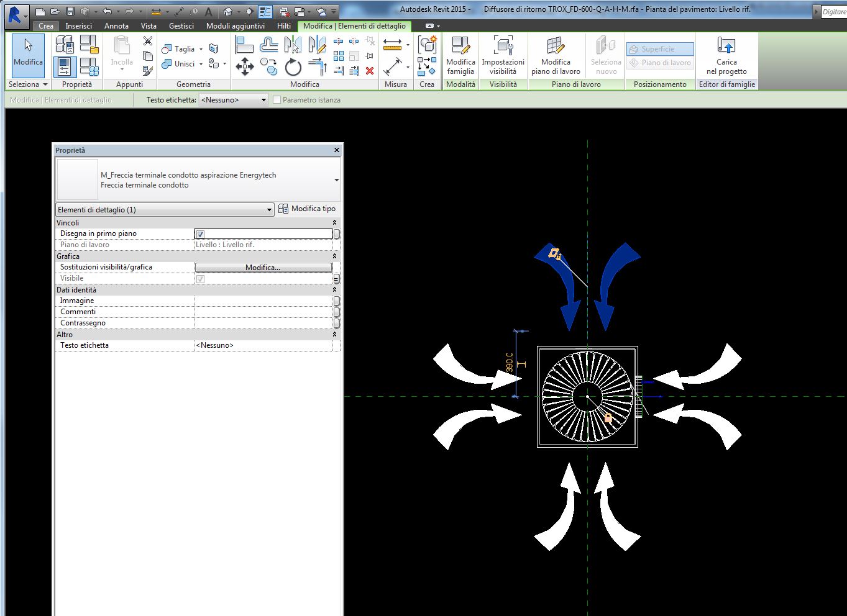The height and width of the screenshot is (616, 847).
Task: Select the Copy tool in the Modifica panel
Action: [268, 66]
